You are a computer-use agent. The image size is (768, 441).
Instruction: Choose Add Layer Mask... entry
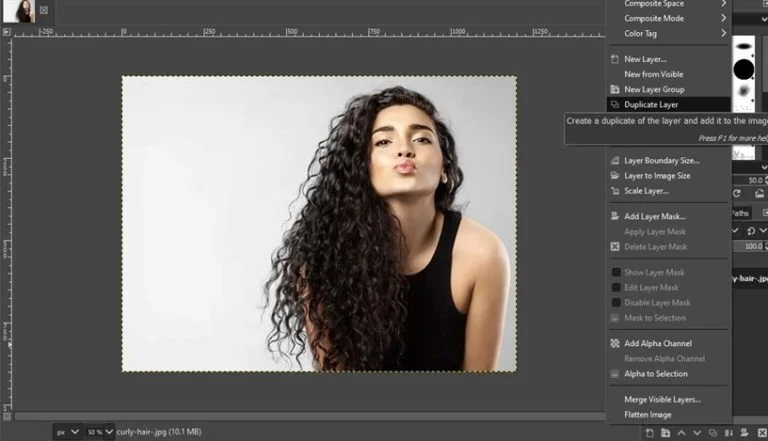pos(655,217)
